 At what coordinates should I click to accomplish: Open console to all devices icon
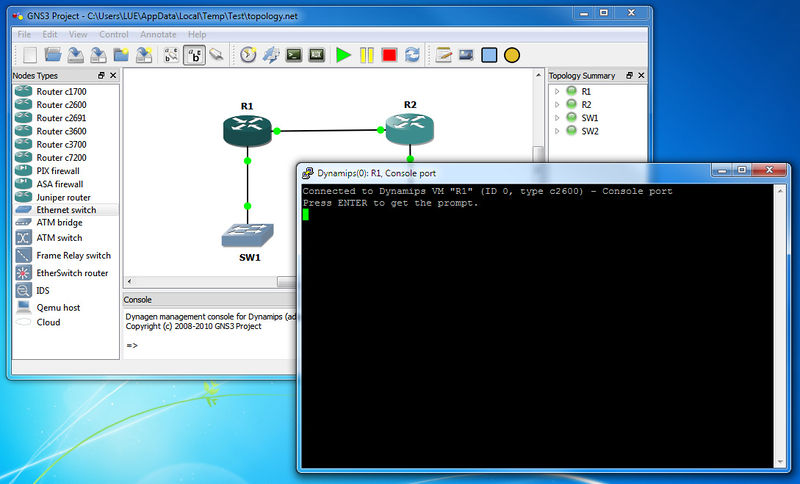(294, 55)
